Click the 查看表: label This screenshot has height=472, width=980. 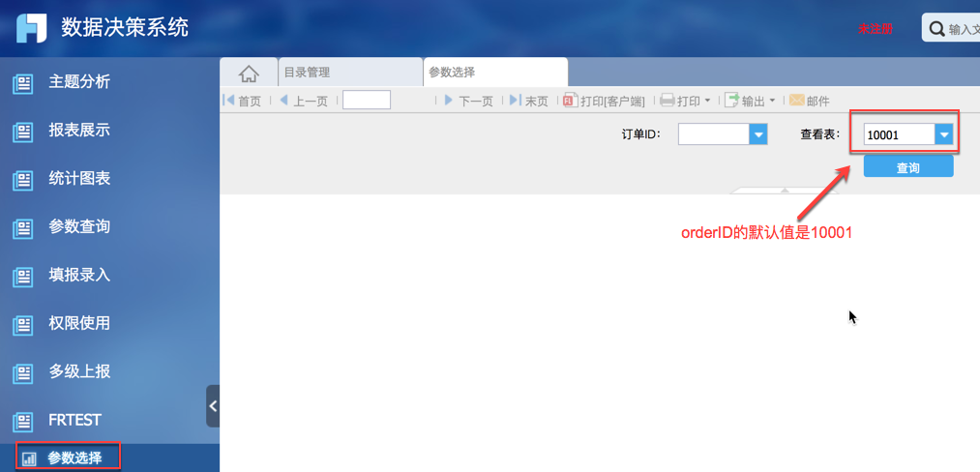pyautogui.click(x=822, y=133)
